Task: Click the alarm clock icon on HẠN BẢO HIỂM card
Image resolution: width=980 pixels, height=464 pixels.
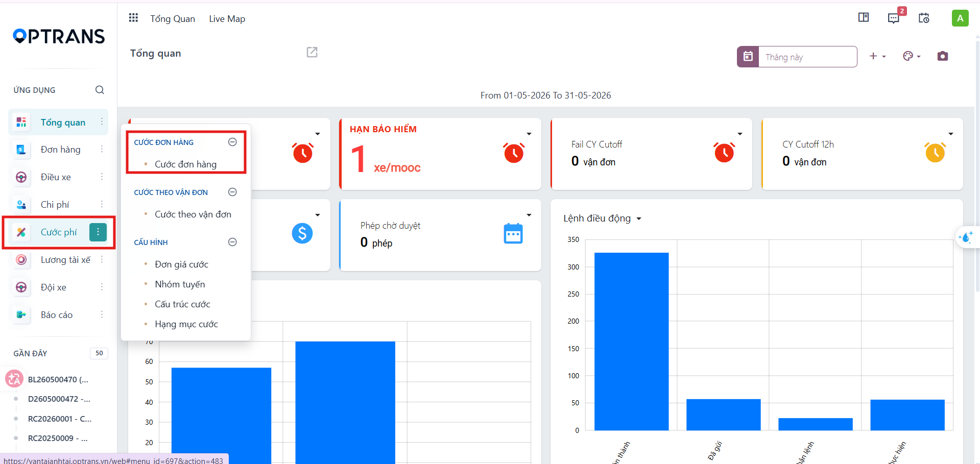Action: coord(514,153)
